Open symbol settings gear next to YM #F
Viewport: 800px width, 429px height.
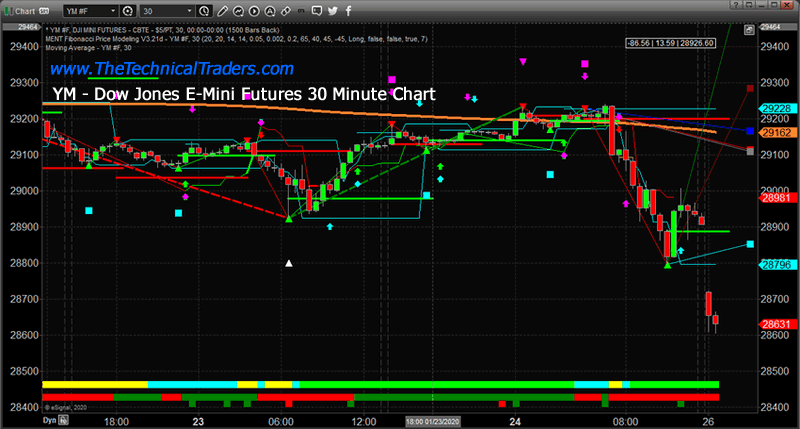click(128, 11)
